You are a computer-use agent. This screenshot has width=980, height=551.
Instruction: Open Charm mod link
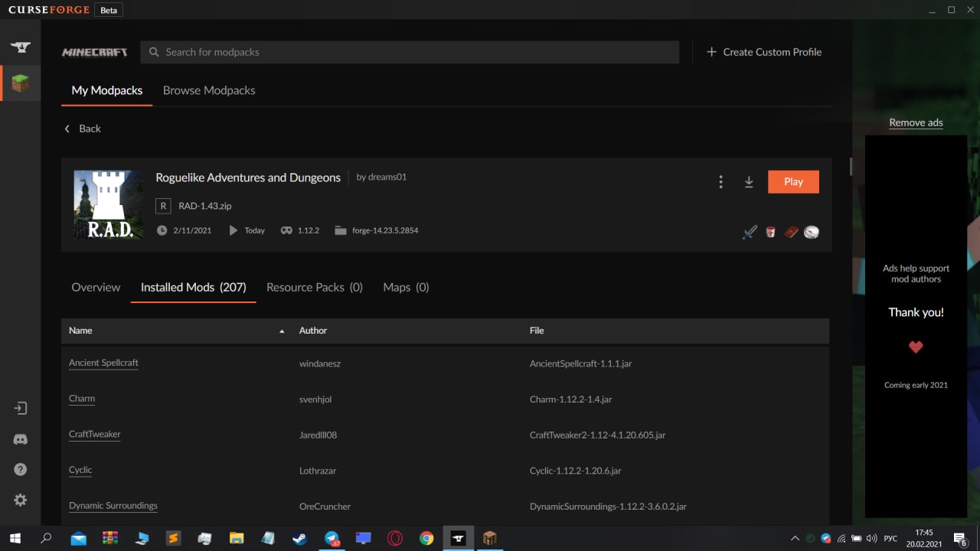(x=82, y=399)
